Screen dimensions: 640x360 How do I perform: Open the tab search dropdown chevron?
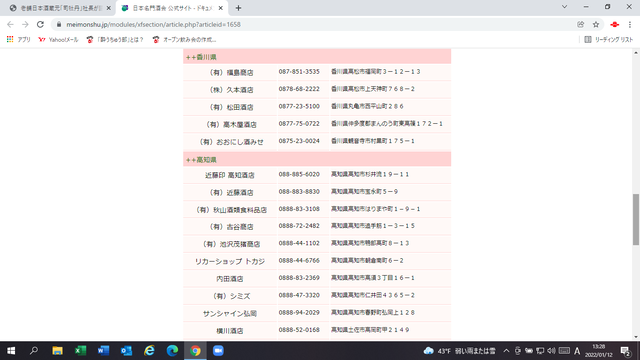click(x=564, y=7)
